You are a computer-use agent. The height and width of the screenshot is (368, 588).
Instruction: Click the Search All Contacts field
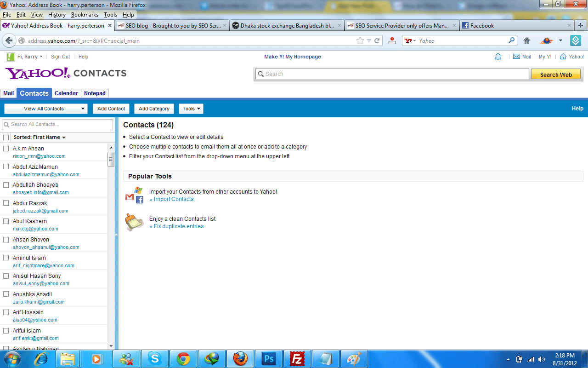coord(57,124)
